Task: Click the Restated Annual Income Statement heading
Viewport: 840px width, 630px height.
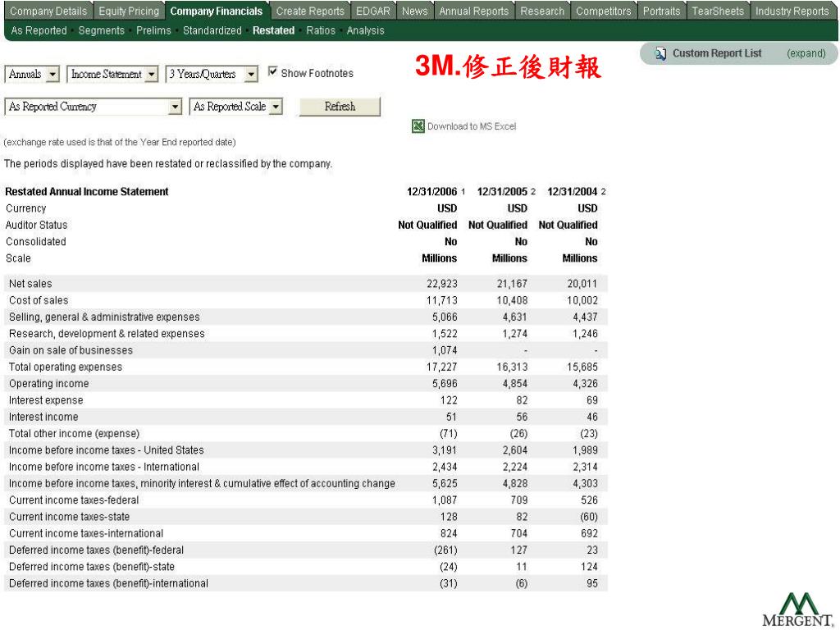Action: tap(87, 192)
